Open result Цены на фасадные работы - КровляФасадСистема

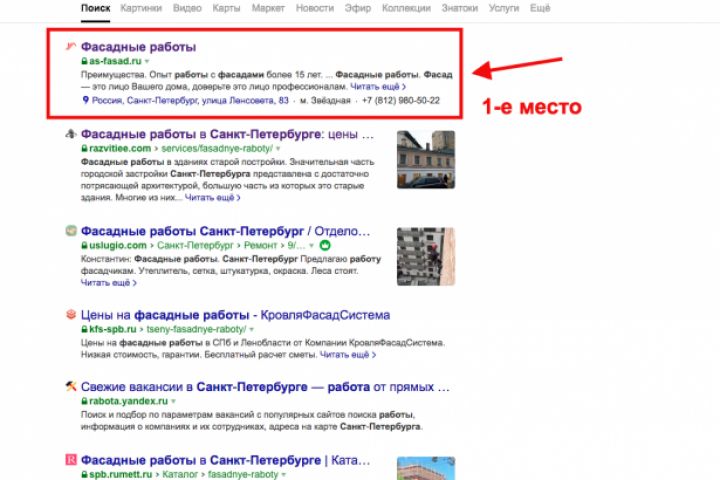(x=235, y=315)
